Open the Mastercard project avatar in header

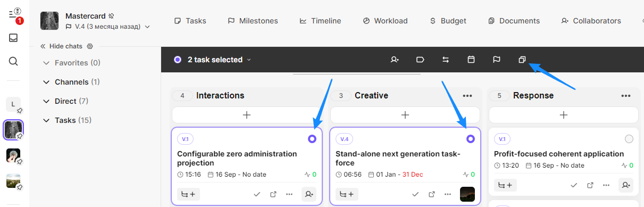pyautogui.click(x=49, y=21)
